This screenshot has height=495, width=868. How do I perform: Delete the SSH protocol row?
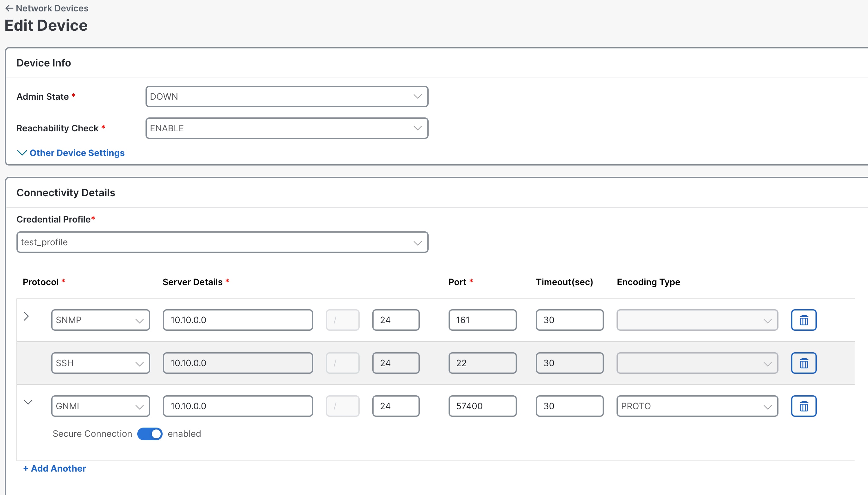[x=803, y=363]
